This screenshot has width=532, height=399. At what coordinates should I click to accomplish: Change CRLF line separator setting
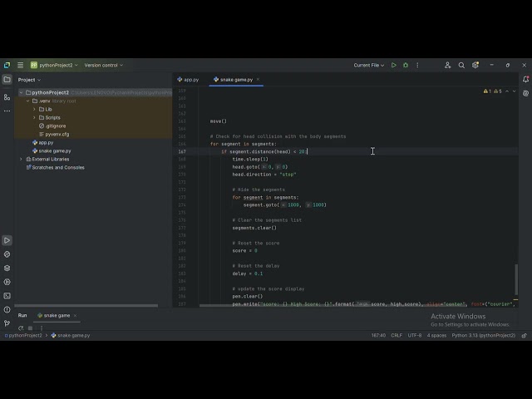397,336
